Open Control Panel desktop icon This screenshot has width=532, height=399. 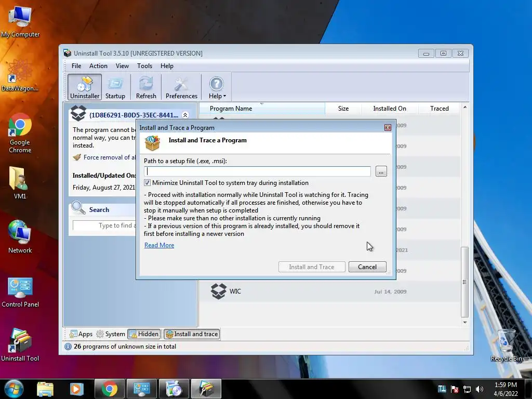coord(20,292)
